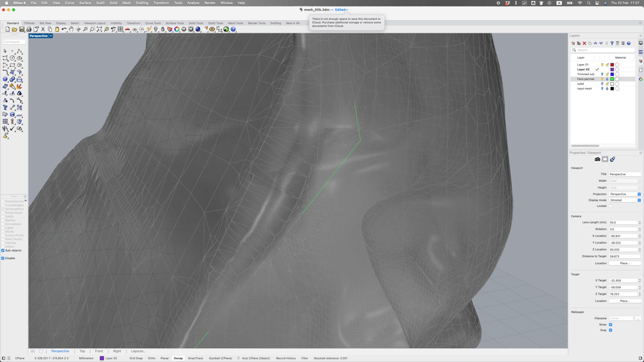Open the SubD menu

[x=100, y=3]
